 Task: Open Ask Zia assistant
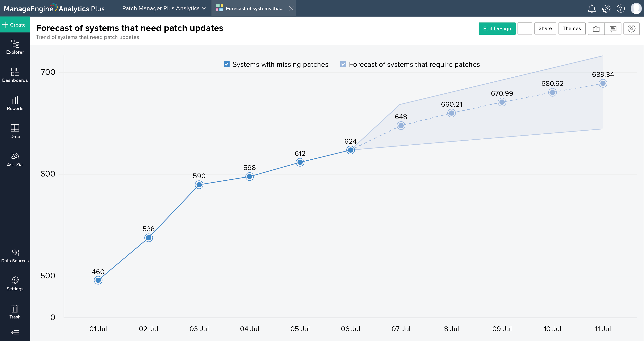tap(15, 159)
